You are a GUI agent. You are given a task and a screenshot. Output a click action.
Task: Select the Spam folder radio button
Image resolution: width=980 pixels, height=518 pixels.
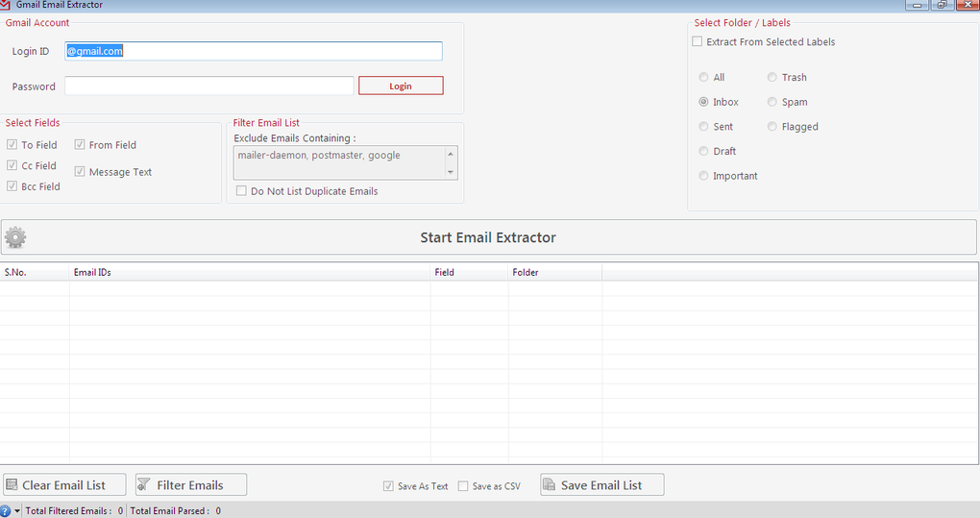click(772, 101)
